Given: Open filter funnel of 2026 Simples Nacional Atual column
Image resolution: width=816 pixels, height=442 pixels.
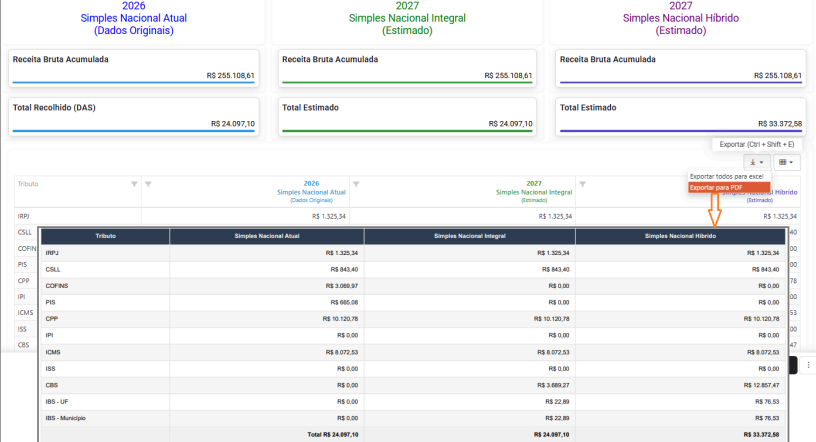Looking at the screenshot, I should tap(148, 184).
